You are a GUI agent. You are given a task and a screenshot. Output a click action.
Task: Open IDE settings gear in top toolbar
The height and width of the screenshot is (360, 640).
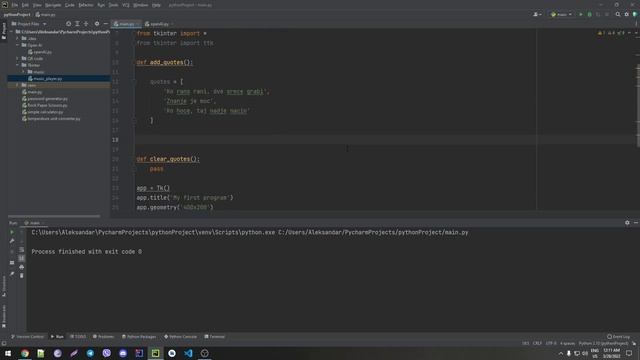[627, 14]
